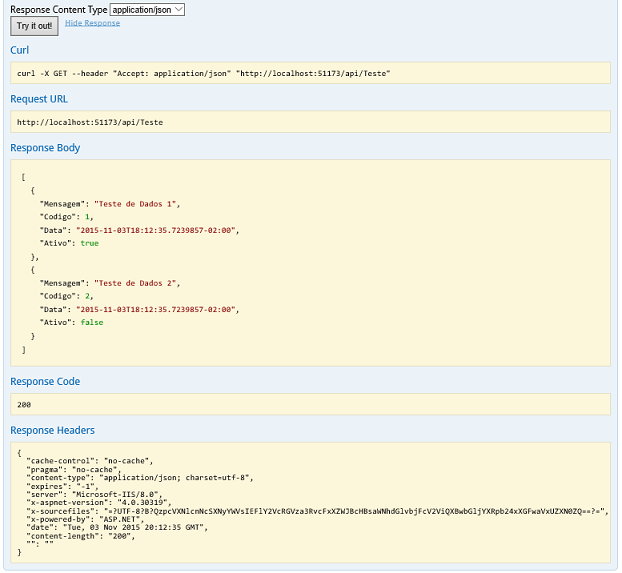Click the Hide Response link

[x=92, y=23]
